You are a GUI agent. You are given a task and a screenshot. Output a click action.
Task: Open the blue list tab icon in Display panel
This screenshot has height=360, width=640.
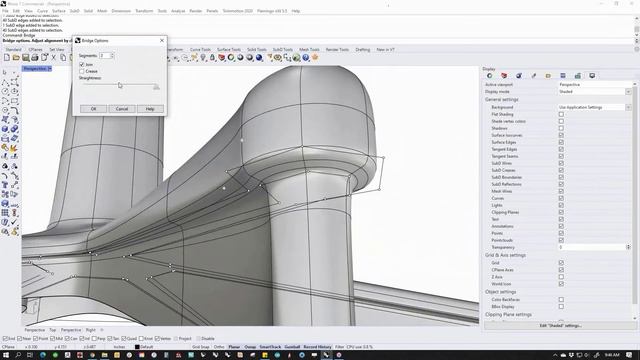tap(563, 76)
